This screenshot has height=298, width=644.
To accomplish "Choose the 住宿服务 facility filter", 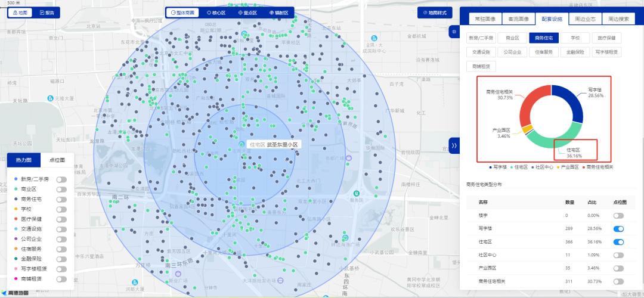I will [x=543, y=52].
